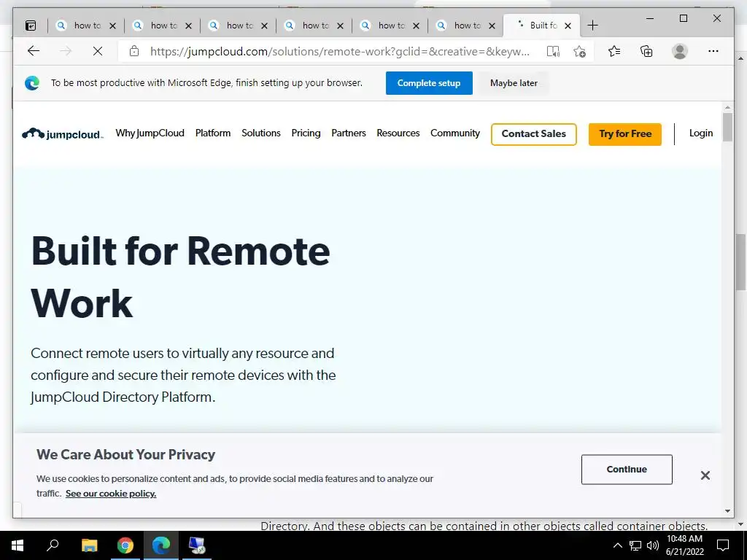This screenshot has height=560, width=747.
Task: Open the Collections icon
Action: coord(646,51)
